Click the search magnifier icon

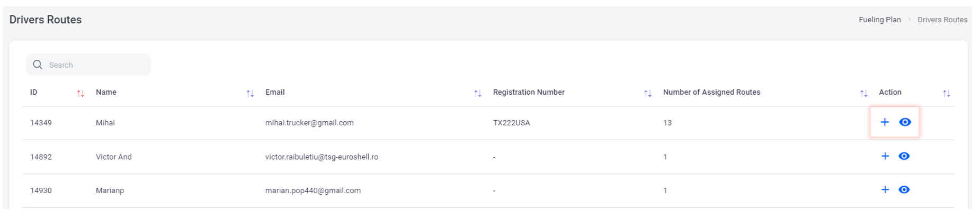[38, 65]
